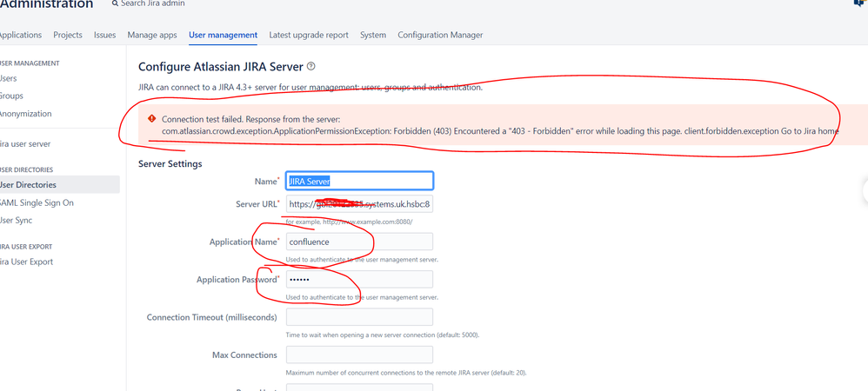Click the Configure Atlassian JIRA Server heading
The height and width of the screenshot is (391, 868).
[220, 67]
